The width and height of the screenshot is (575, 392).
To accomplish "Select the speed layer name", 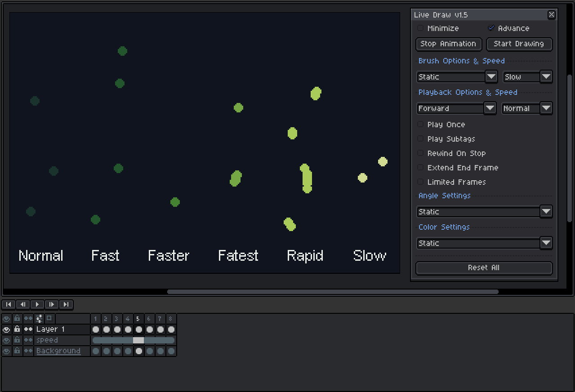I will [62, 340].
